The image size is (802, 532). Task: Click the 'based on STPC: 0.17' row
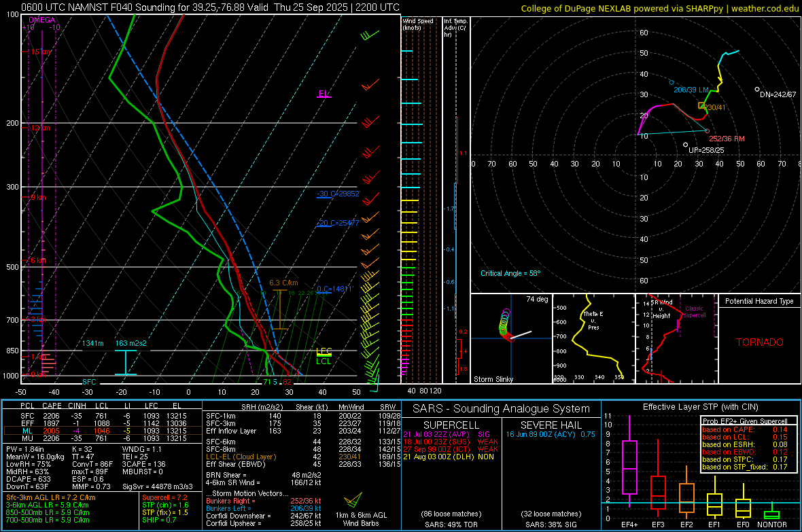coord(745,459)
